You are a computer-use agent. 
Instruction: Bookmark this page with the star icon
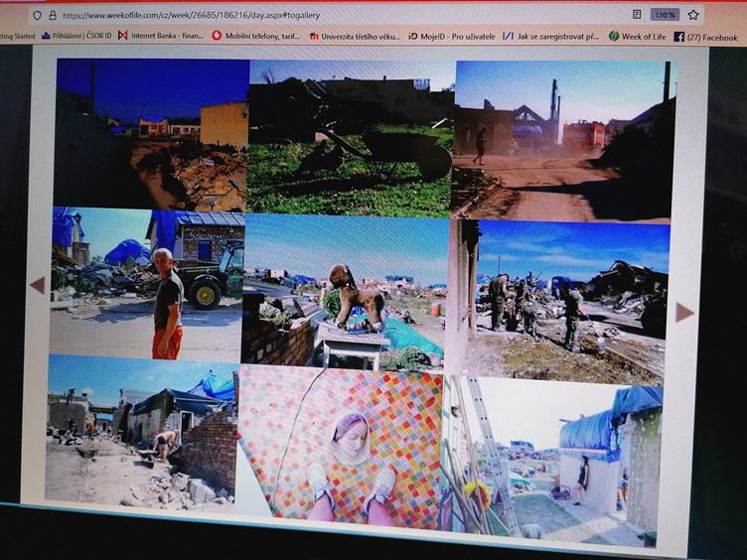tap(693, 15)
